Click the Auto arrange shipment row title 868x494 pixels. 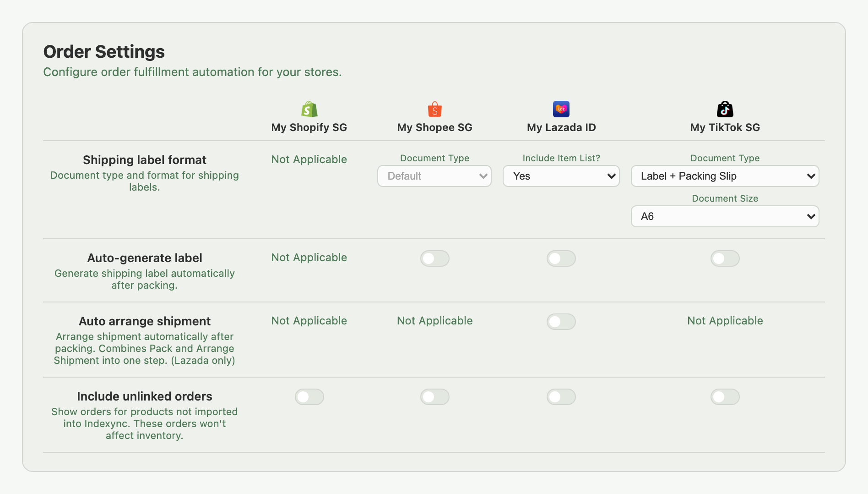[145, 321]
